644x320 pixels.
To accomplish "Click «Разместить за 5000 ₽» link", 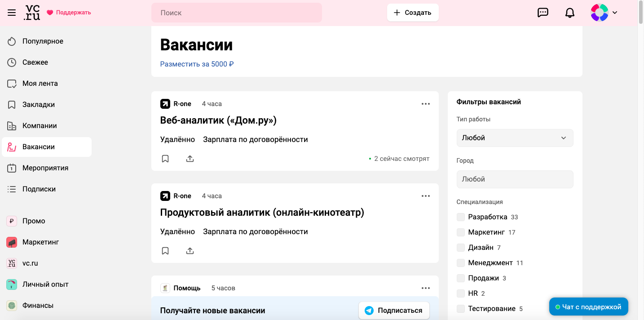I will point(196,64).
